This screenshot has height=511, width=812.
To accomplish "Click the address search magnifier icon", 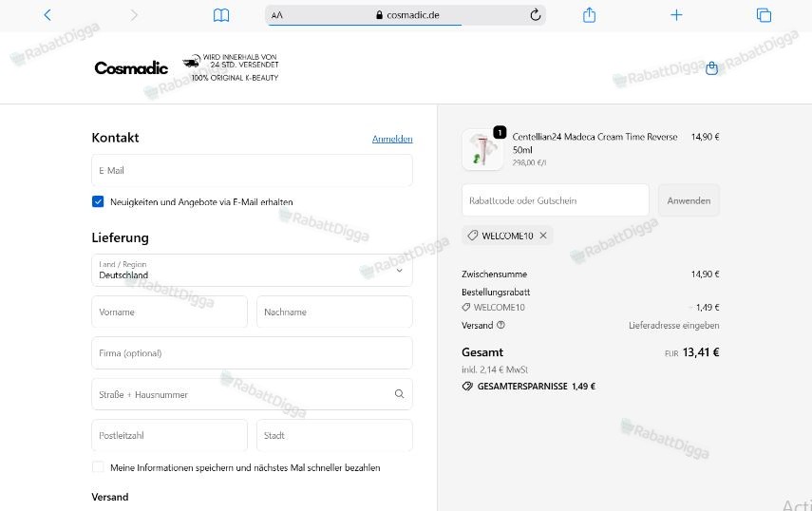I will click(399, 394).
